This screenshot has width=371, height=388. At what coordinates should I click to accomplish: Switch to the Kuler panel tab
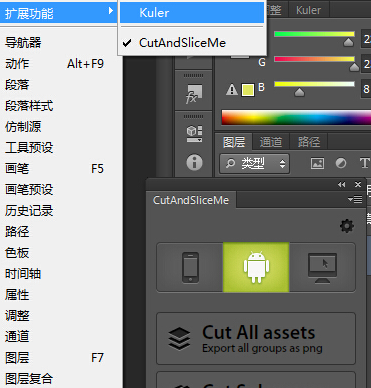pos(308,10)
